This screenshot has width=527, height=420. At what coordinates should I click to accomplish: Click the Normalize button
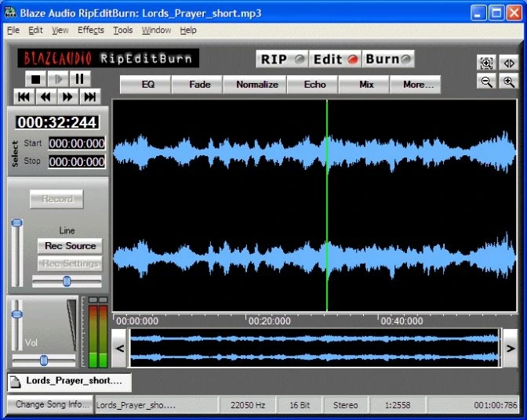coord(255,85)
